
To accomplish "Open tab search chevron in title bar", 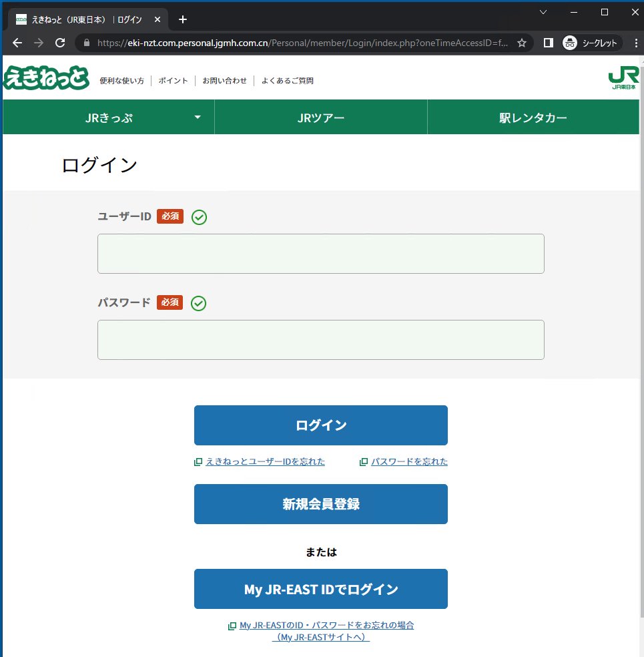I will pyautogui.click(x=543, y=12).
